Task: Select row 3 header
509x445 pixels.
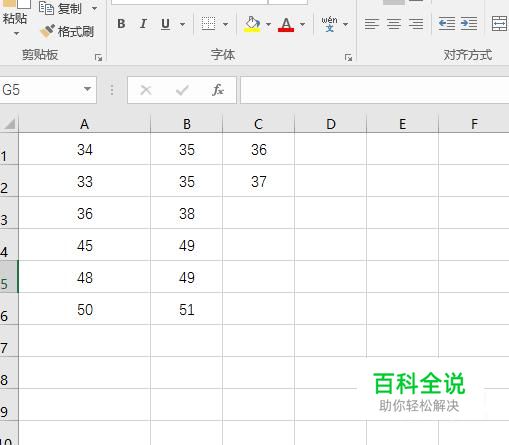Action: [9, 213]
